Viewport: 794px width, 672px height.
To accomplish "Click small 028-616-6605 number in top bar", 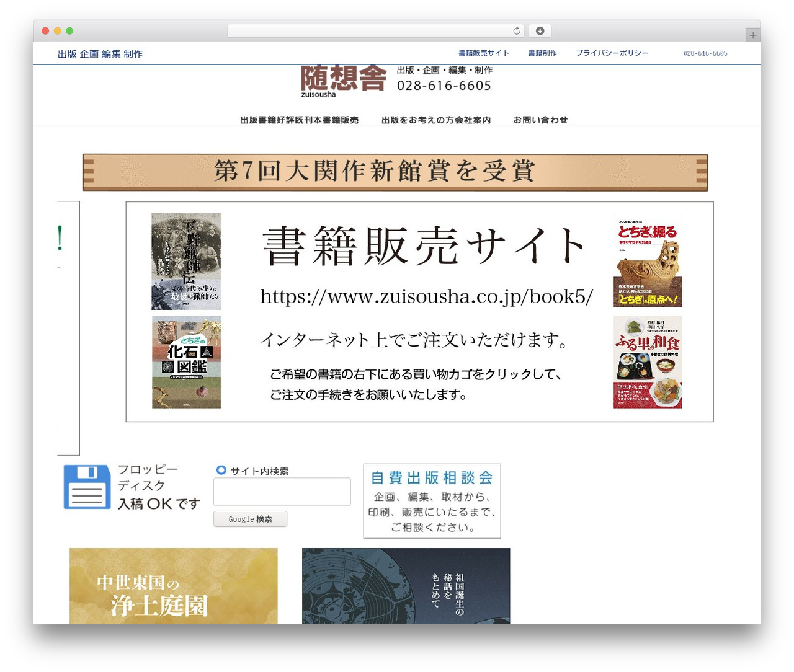I will (705, 53).
